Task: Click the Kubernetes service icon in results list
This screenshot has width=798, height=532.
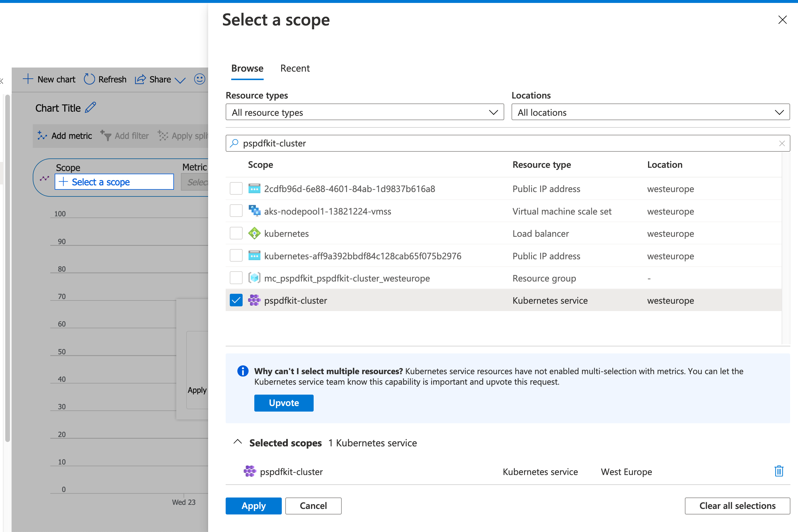Action: (x=254, y=300)
